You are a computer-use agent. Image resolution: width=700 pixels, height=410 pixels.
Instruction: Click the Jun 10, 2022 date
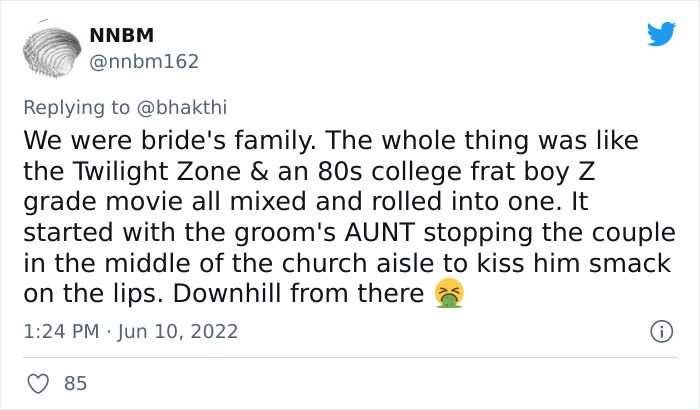[177, 331]
